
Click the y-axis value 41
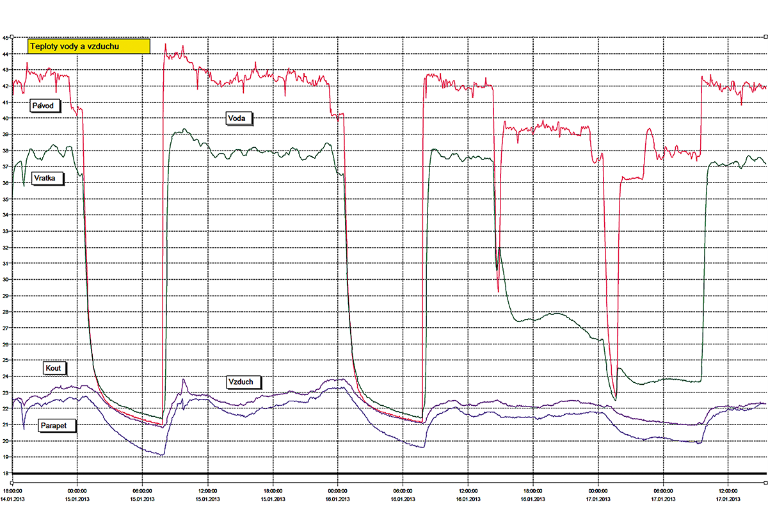coord(5,102)
